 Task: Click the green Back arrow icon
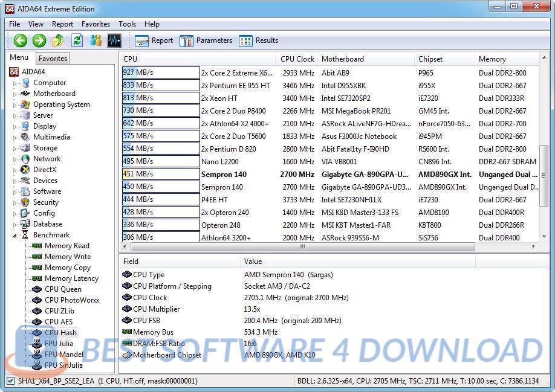tap(20, 40)
